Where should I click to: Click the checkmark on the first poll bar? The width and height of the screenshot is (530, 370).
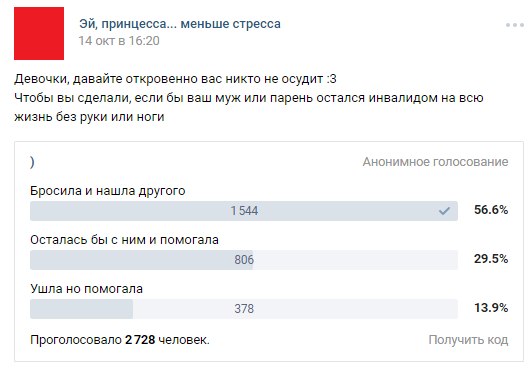(x=444, y=211)
